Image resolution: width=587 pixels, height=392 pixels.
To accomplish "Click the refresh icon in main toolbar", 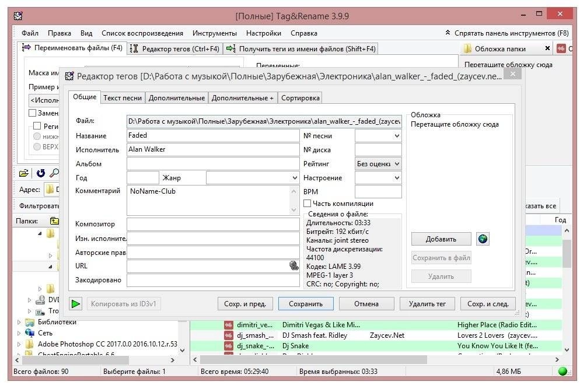I will pos(40,173).
